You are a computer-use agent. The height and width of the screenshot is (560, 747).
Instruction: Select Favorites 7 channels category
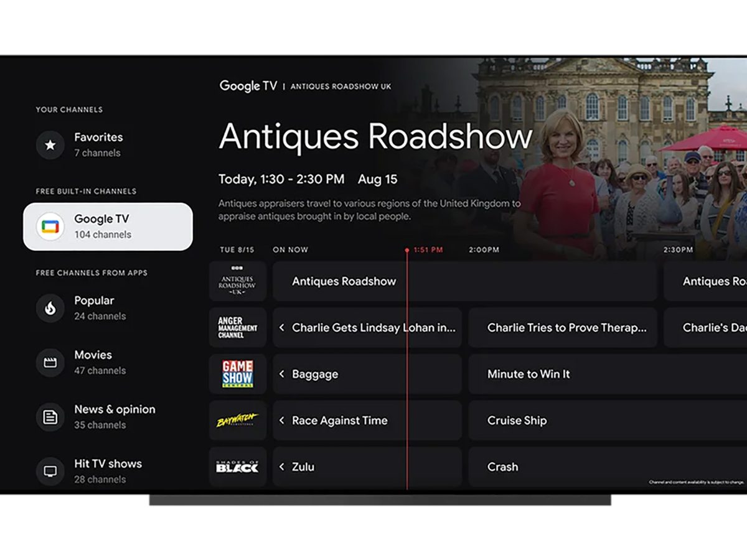[108, 145]
